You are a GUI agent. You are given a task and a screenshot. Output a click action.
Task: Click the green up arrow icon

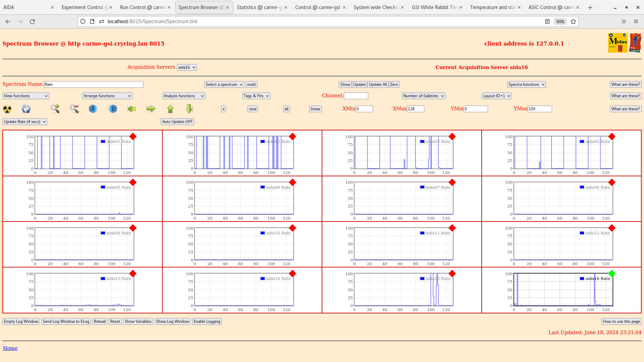[170, 109]
